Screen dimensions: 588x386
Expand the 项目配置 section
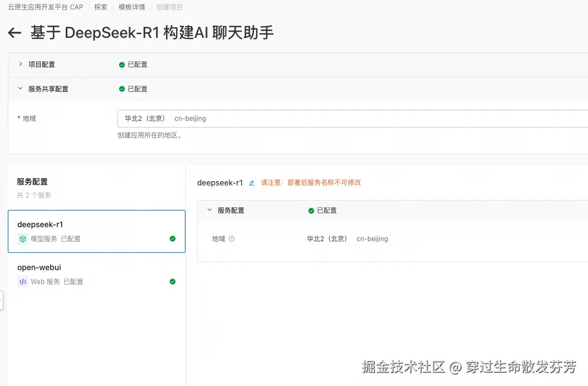21,65
